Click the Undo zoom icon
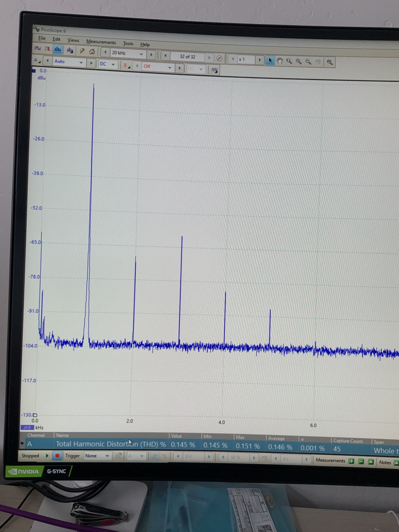The height and width of the screenshot is (532, 399). [318, 62]
